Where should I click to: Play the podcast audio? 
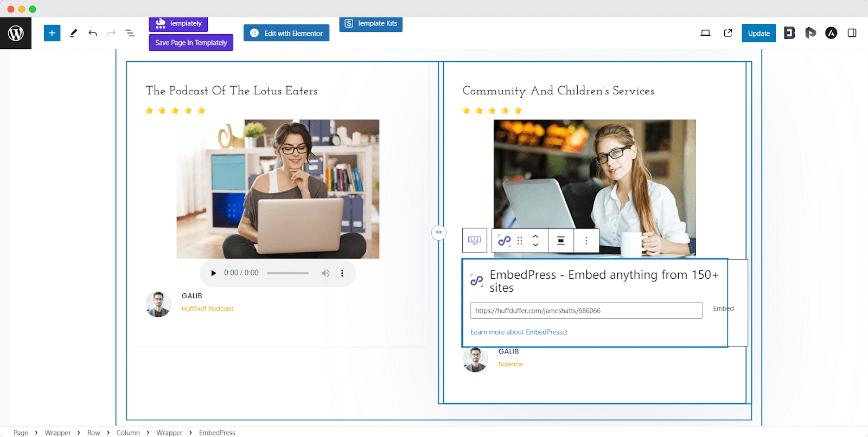[x=213, y=273]
